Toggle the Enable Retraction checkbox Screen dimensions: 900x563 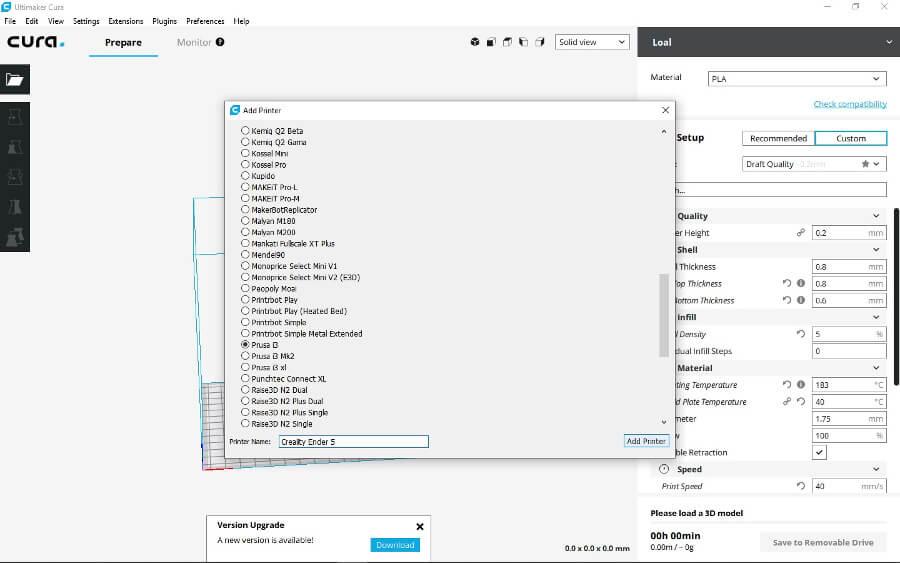(x=819, y=452)
